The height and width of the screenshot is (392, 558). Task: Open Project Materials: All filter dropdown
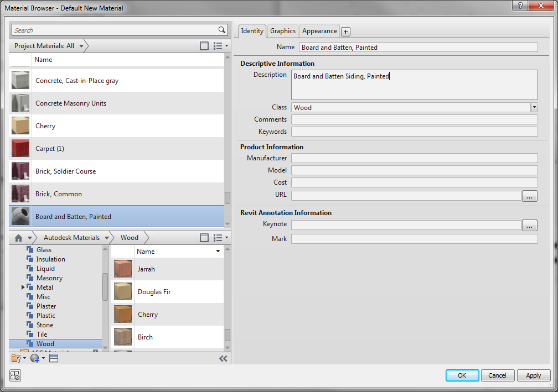(81, 46)
